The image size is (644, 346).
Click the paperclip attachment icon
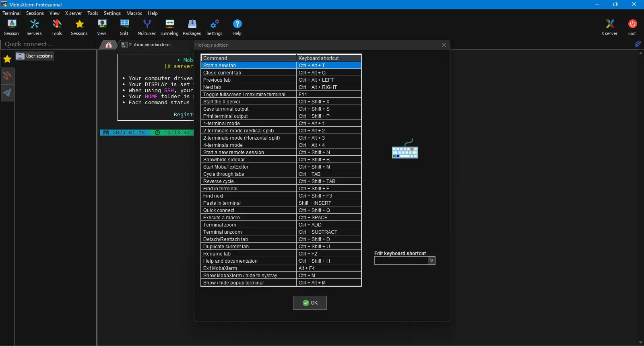pos(638,44)
